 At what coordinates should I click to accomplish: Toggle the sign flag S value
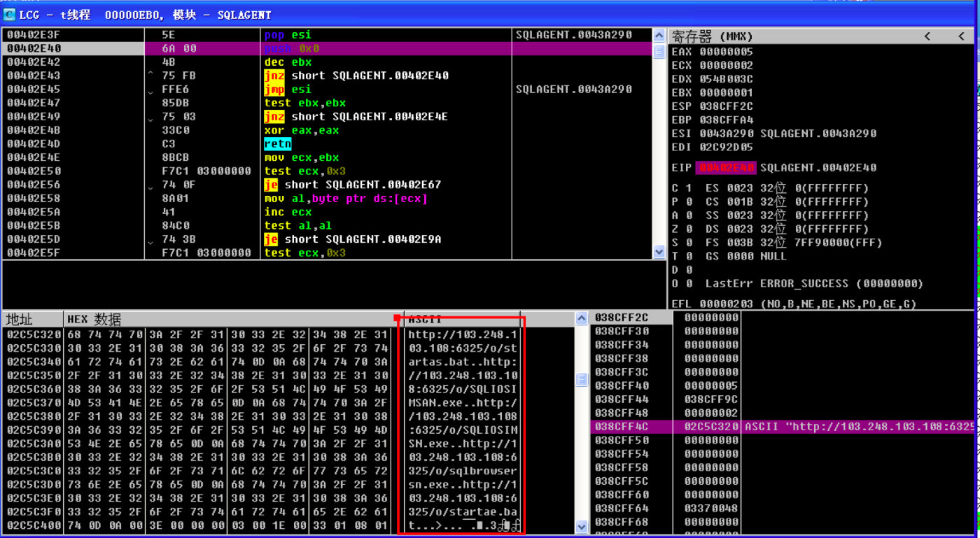(x=689, y=243)
